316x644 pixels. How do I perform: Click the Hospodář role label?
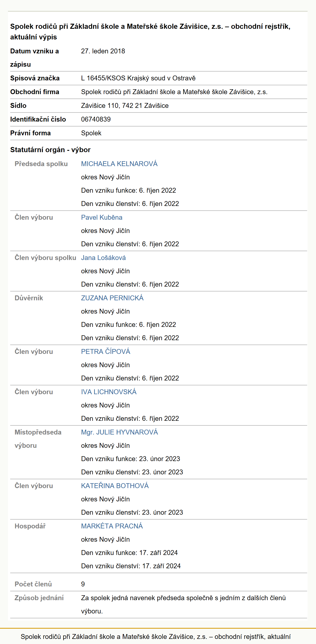tap(30, 526)
